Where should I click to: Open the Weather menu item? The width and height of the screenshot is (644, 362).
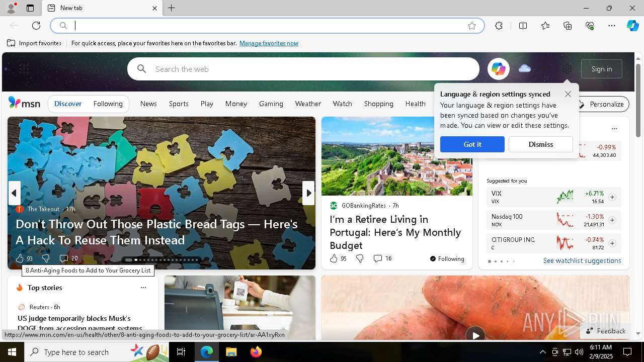[x=308, y=104]
